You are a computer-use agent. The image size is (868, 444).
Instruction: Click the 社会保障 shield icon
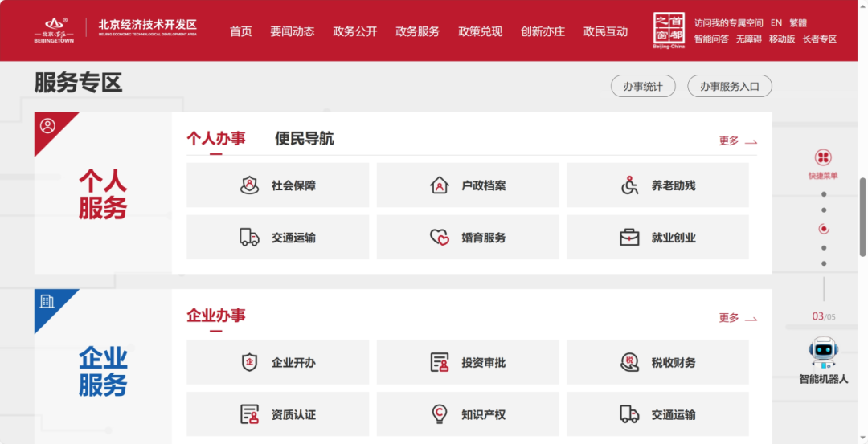click(x=249, y=185)
